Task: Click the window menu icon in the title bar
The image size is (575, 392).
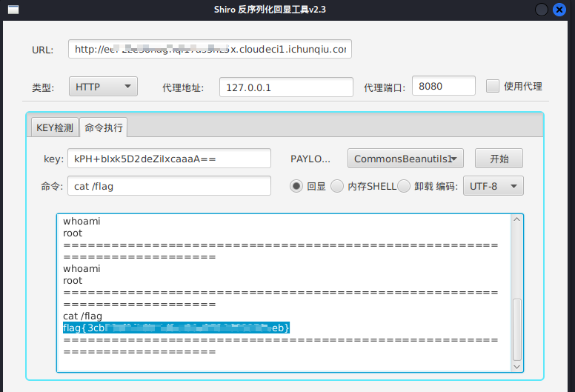Action: click(x=13, y=10)
